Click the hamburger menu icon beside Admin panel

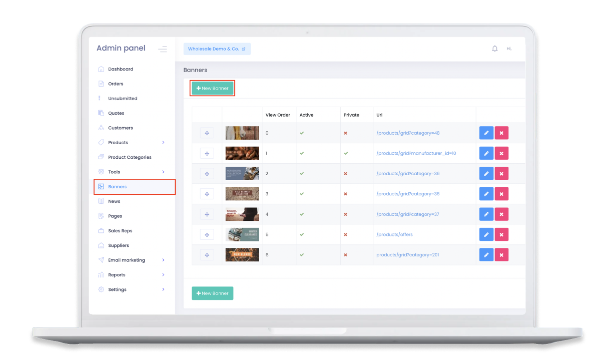click(163, 49)
